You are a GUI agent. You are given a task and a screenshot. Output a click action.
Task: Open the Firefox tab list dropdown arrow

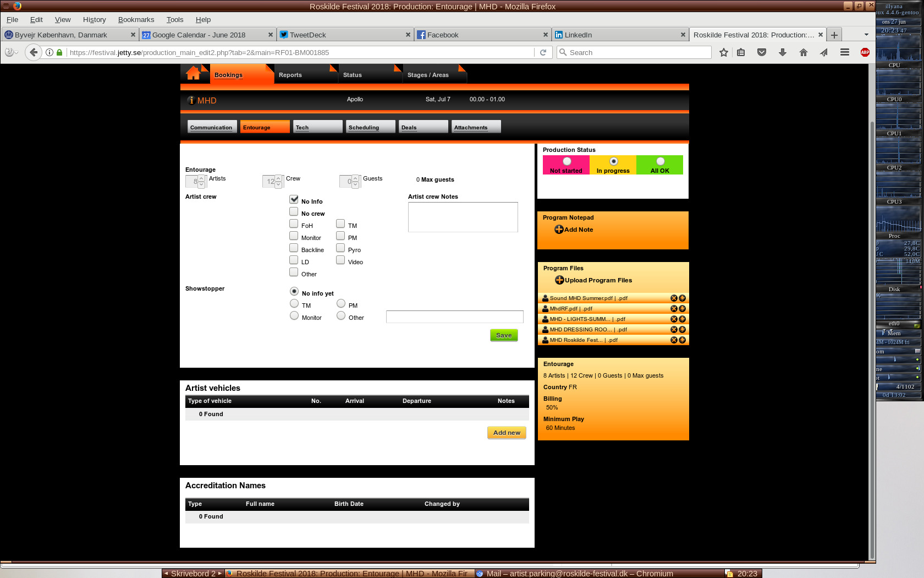(866, 35)
